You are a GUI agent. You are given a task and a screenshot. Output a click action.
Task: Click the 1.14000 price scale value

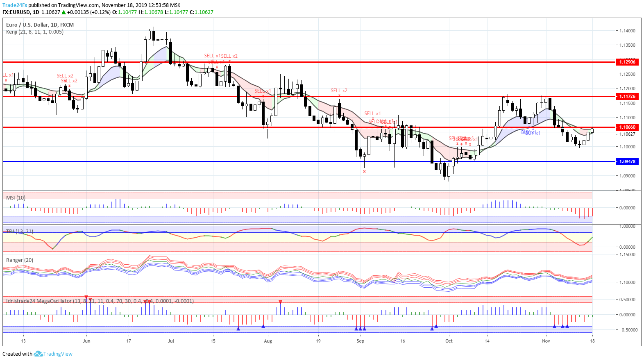pyautogui.click(x=627, y=31)
